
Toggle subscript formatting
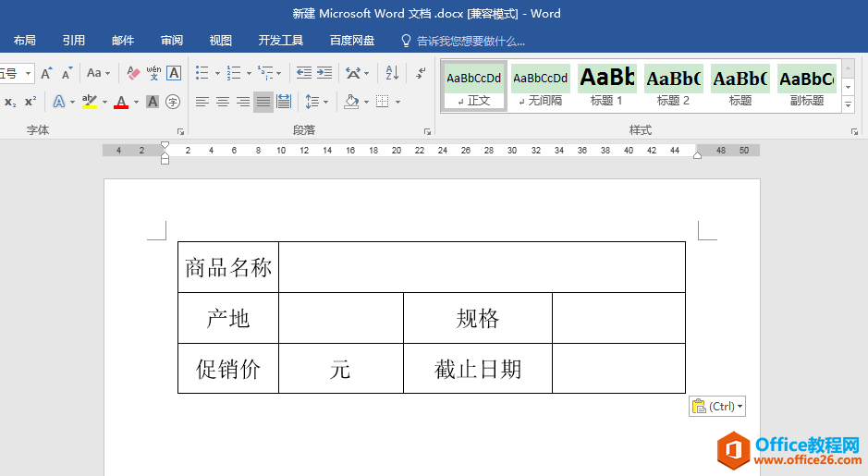10,102
